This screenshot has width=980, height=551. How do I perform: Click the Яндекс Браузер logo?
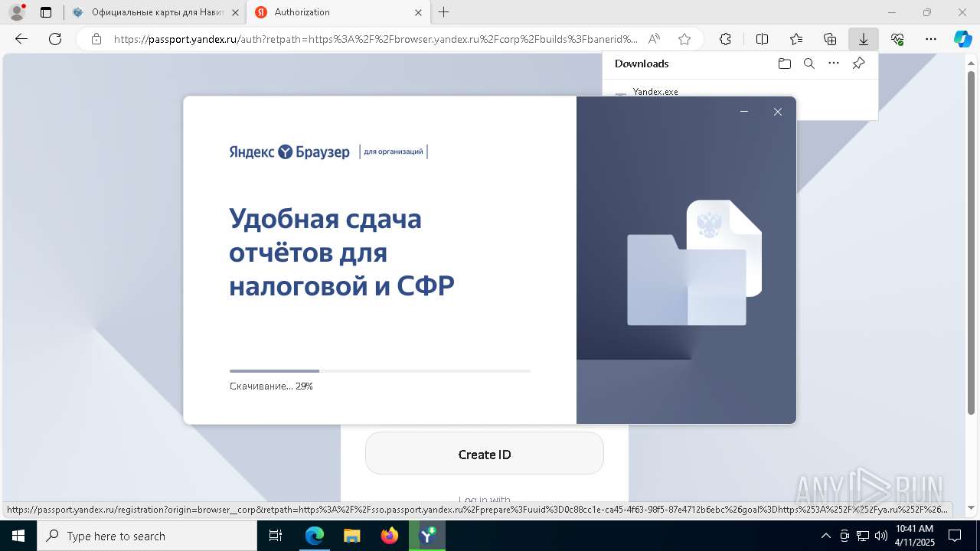click(x=289, y=152)
